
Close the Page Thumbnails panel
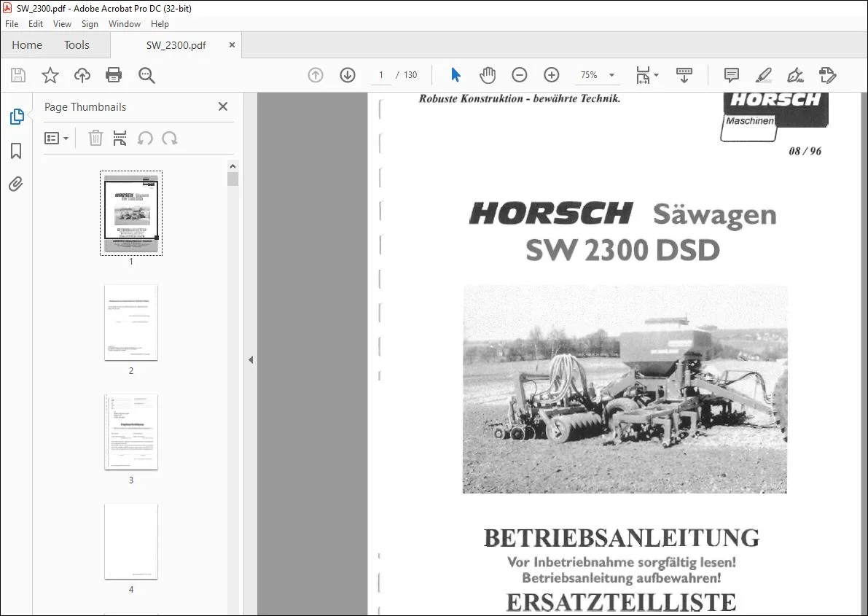click(223, 106)
